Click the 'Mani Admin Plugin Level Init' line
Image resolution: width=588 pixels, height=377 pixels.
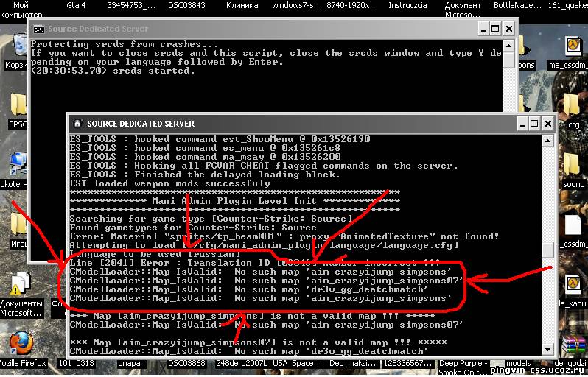pos(235,201)
